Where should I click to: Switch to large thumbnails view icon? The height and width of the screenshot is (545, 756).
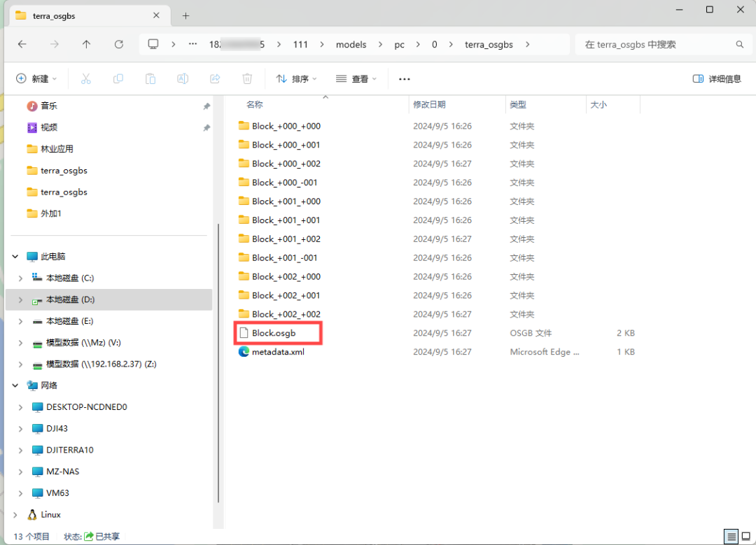(746, 537)
